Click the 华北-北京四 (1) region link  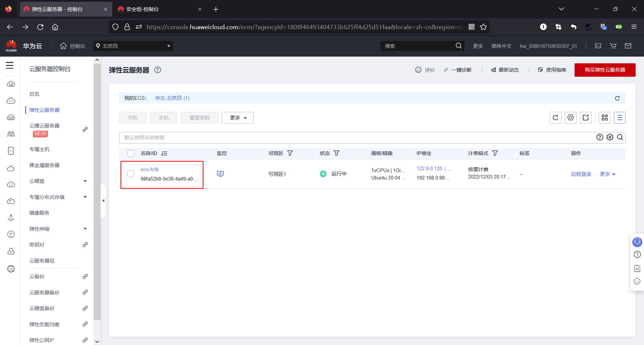tap(172, 98)
